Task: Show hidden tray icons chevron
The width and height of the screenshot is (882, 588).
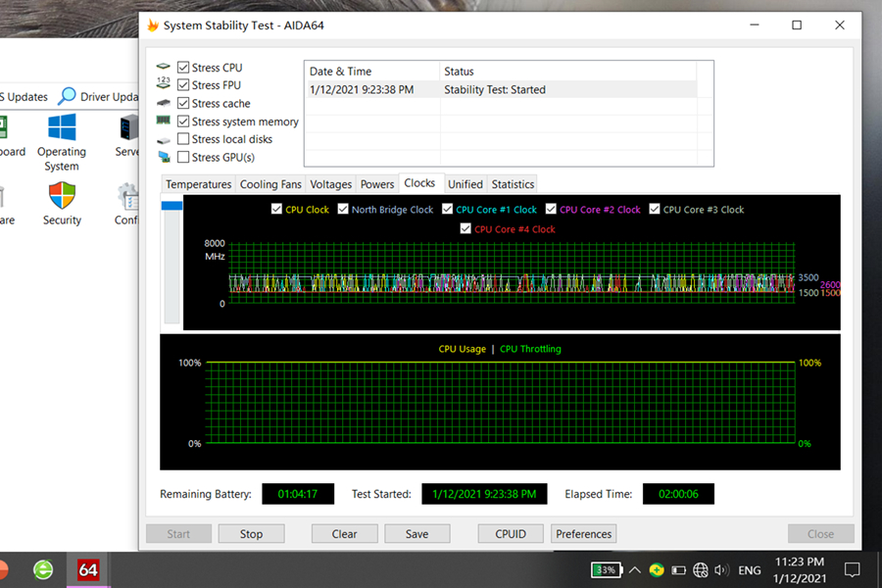Action: point(634,569)
